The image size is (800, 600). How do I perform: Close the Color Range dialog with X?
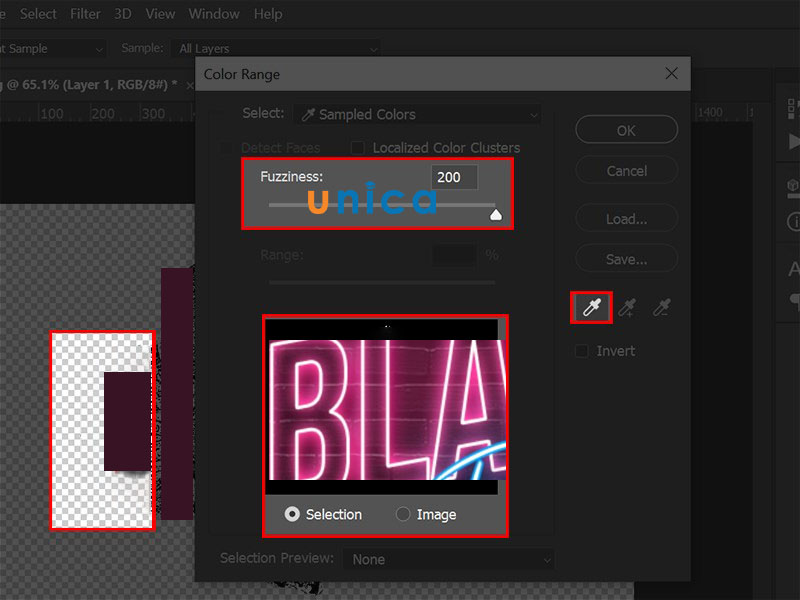pyautogui.click(x=671, y=74)
